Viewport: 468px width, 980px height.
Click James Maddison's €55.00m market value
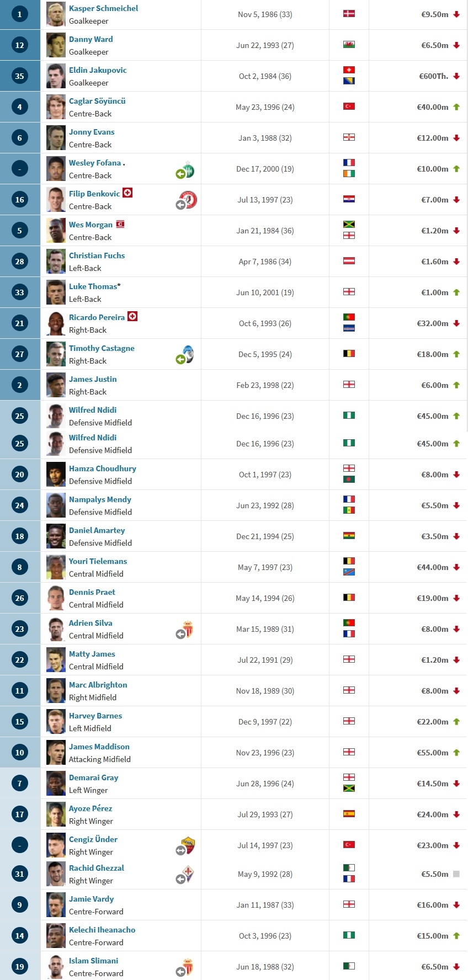point(433,753)
